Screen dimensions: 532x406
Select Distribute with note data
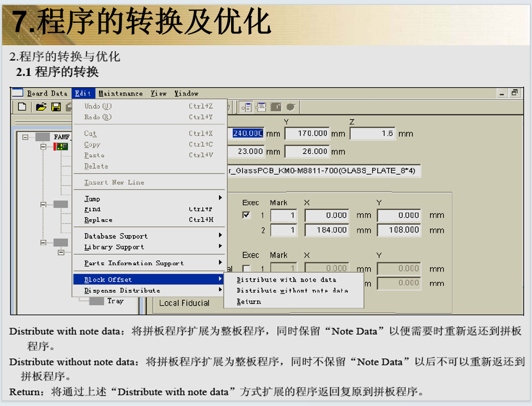click(286, 280)
